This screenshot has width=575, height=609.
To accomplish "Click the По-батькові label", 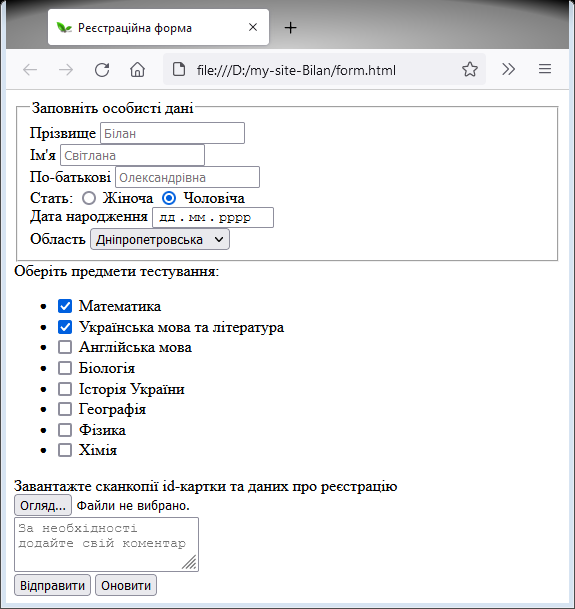I will tap(70, 177).
